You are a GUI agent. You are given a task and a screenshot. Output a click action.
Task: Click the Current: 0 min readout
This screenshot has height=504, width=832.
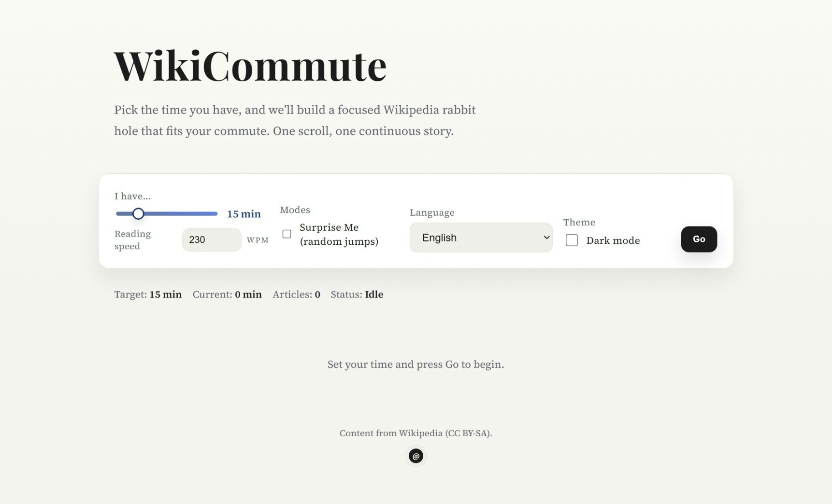coord(227,294)
